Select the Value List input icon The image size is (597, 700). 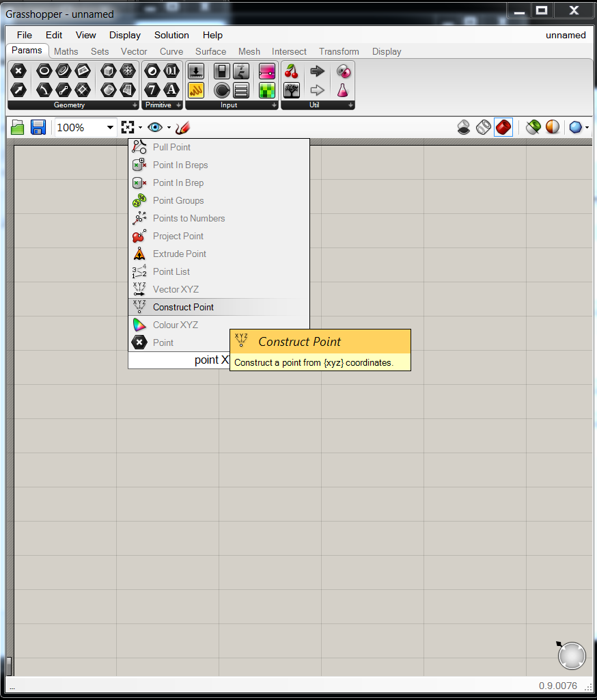point(241,90)
